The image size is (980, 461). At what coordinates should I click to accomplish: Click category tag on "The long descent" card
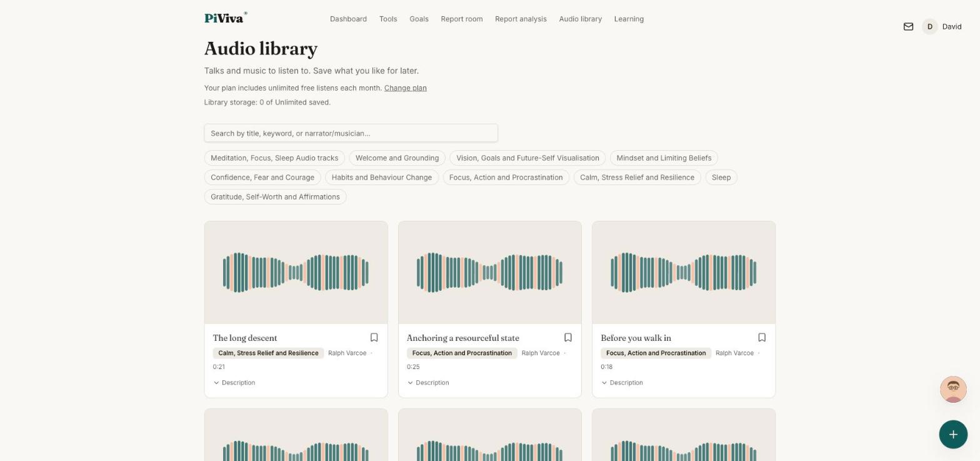click(268, 353)
